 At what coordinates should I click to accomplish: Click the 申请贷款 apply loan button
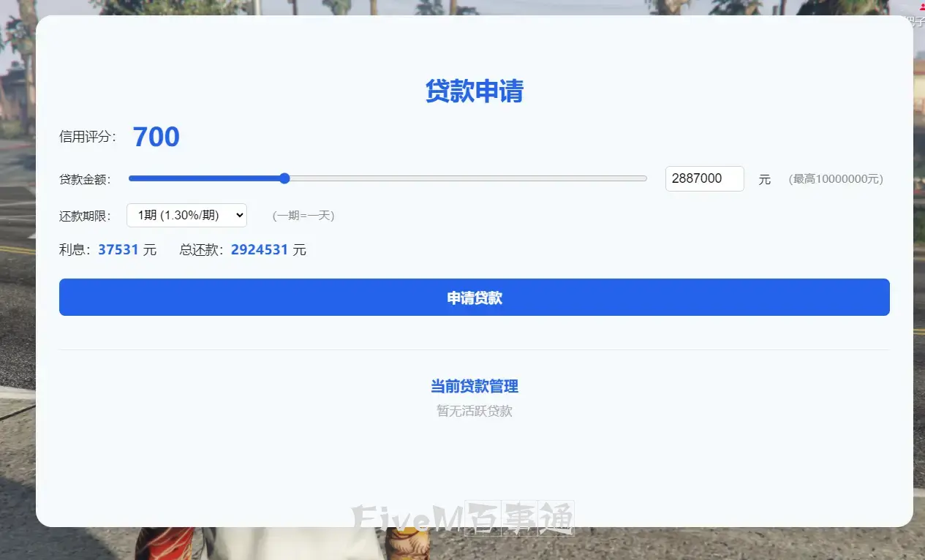click(x=474, y=297)
